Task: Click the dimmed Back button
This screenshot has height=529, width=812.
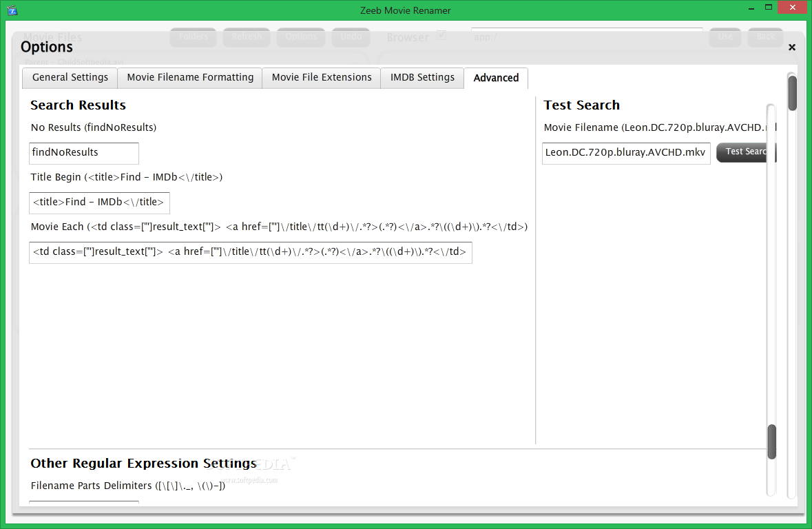Action: click(x=765, y=37)
